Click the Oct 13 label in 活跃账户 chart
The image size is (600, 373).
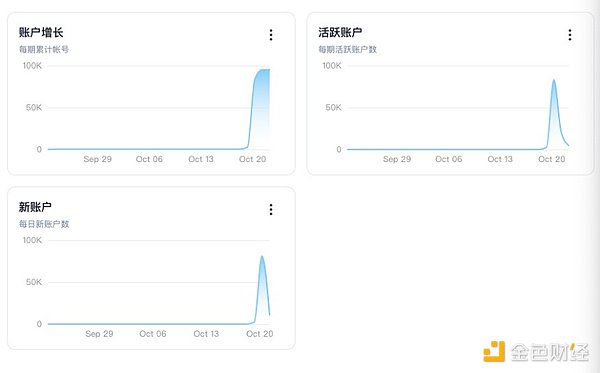coord(500,159)
